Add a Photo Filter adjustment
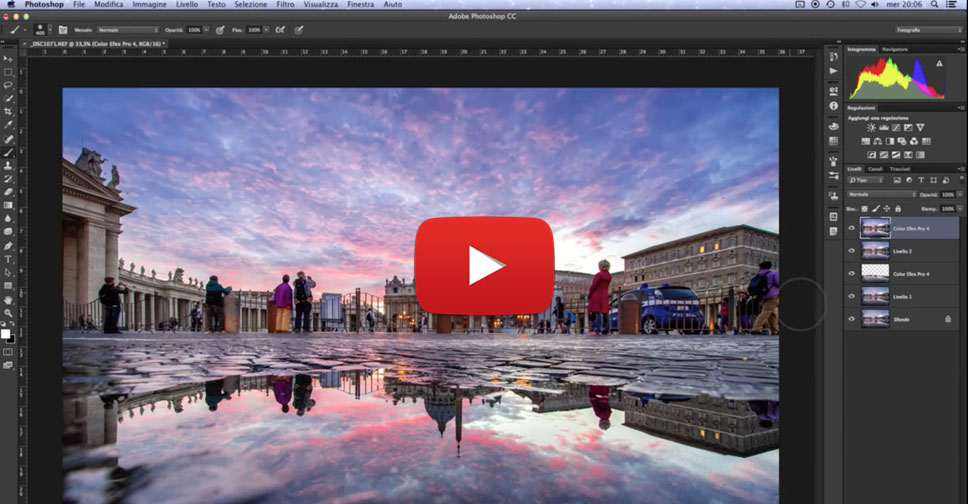Viewport: 968px width, 504px height. click(x=902, y=141)
